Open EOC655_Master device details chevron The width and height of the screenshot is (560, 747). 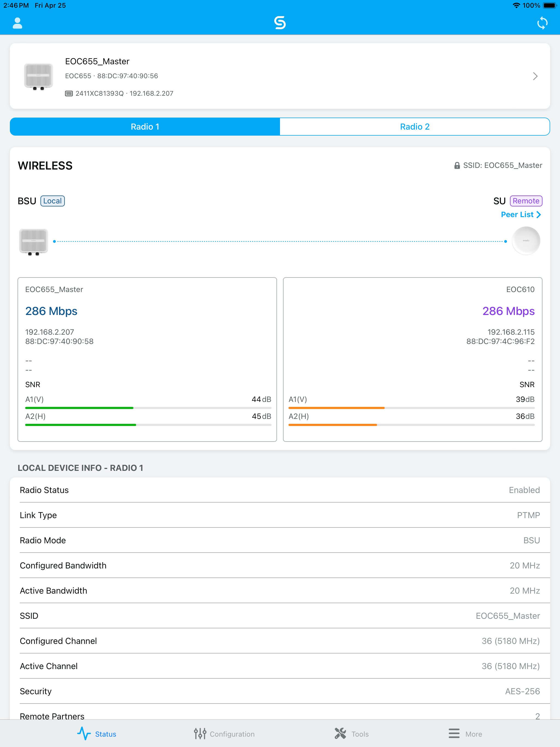535,76
